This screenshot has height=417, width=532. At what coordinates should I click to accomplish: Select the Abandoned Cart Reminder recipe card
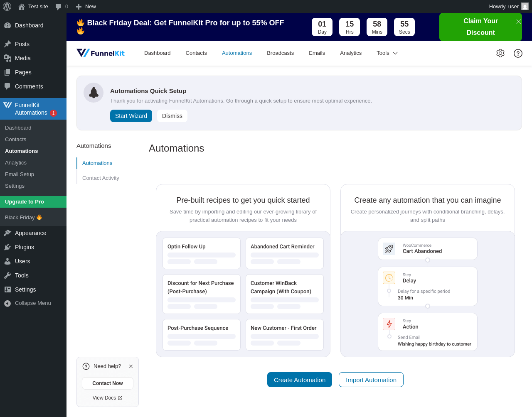[x=285, y=253]
